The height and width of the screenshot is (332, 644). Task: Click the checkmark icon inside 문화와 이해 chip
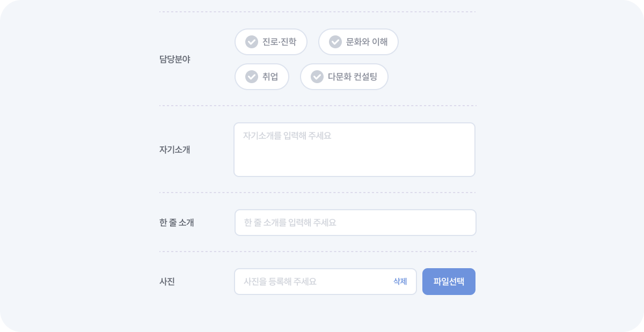pyautogui.click(x=335, y=41)
